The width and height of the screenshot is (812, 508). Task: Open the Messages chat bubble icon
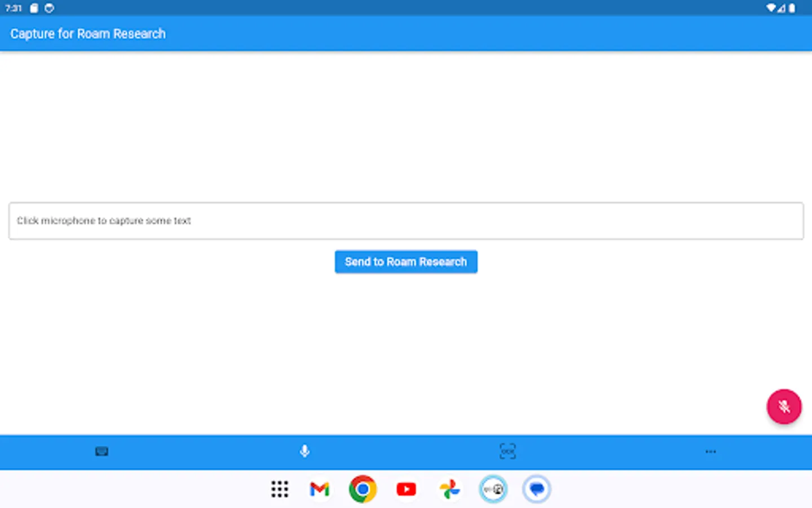[x=537, y=489]
